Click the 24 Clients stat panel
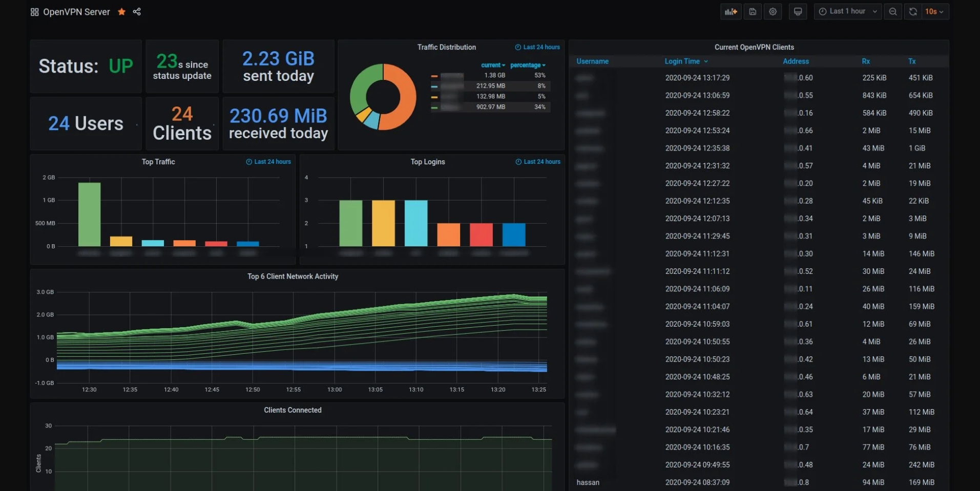This screenshot has height=491, width=980. (182, 123)
